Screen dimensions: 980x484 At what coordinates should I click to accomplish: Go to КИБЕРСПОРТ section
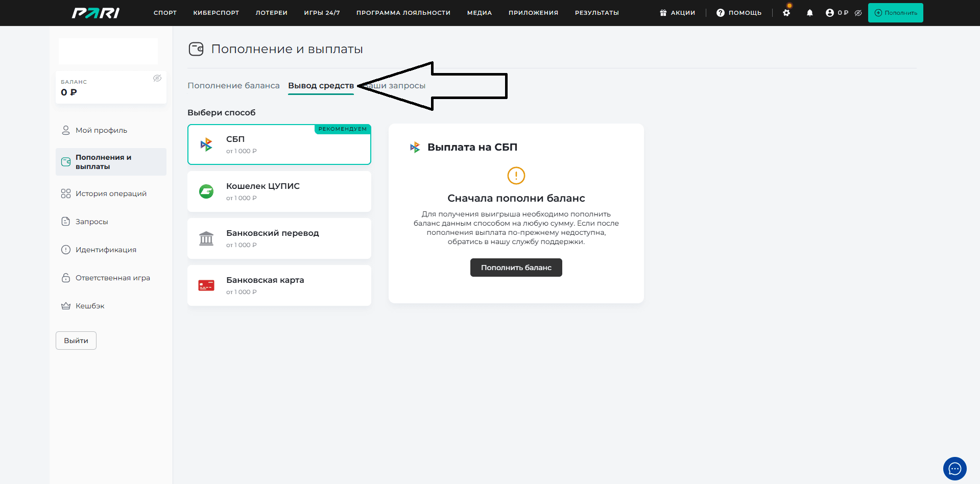(216, 13)
